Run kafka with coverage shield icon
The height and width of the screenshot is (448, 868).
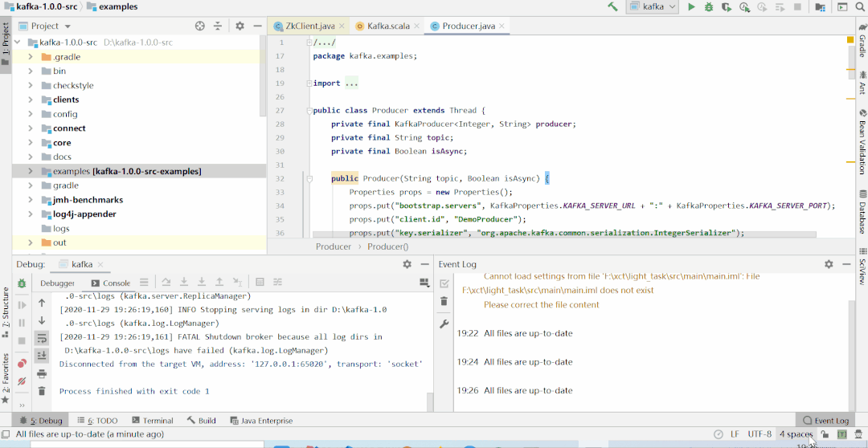(x=727, y=7)
